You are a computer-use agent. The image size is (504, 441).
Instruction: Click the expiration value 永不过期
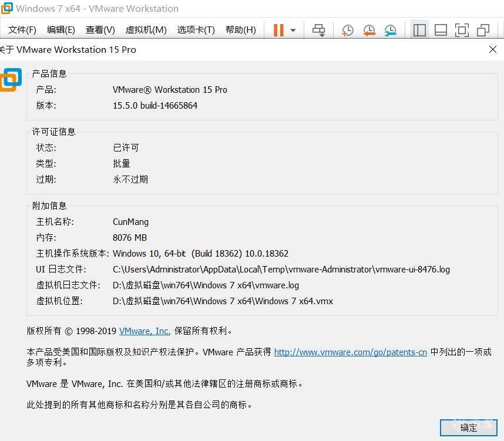130,179
